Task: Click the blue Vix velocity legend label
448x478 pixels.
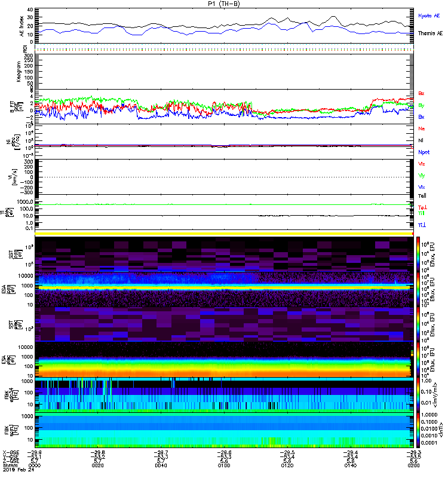Action: 422,187
